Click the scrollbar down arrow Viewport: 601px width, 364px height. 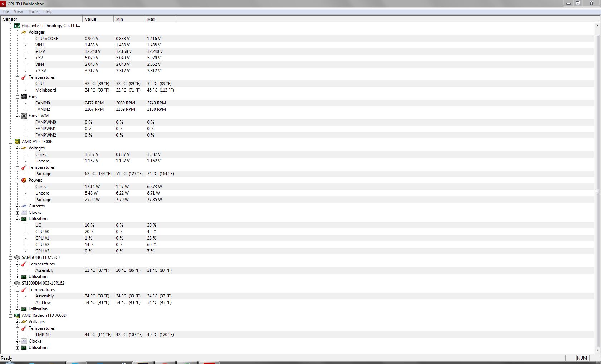(x=597, y=350)
